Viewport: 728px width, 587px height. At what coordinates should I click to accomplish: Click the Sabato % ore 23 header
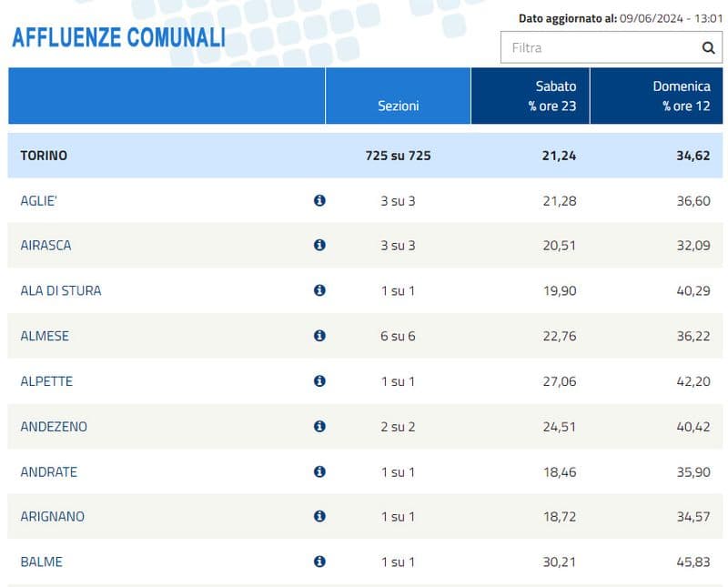pos(531,96)
